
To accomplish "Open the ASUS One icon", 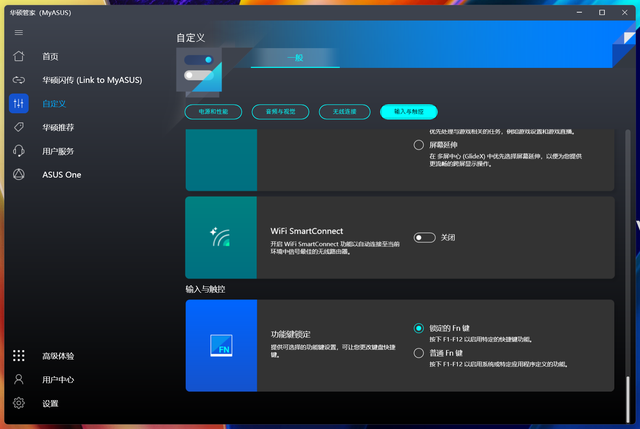I will click(x=19, y=175).
